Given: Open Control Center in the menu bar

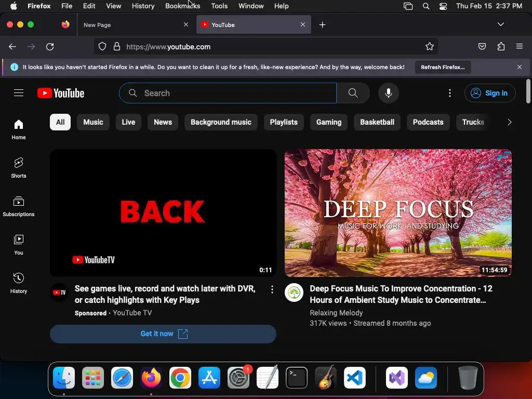Looking at the screenshot, I should (x=443, y=6).
